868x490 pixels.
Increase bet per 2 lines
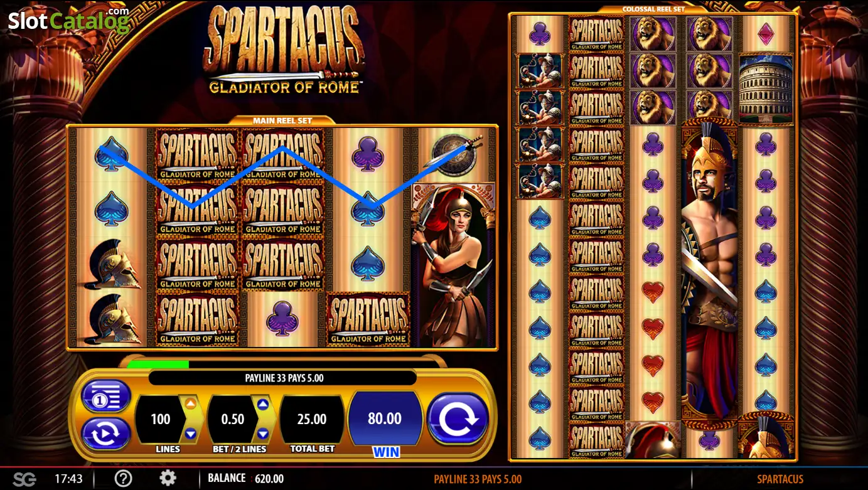263,404
